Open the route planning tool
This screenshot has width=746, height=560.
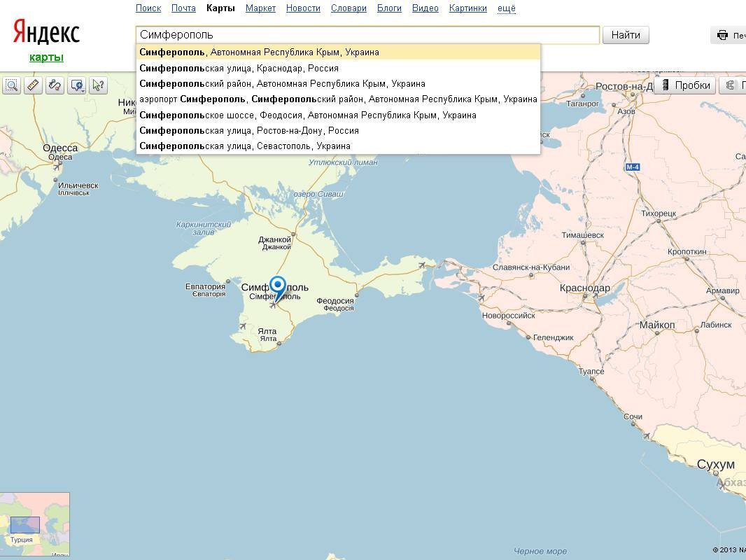pyautogui.click(x=55, y=85)
